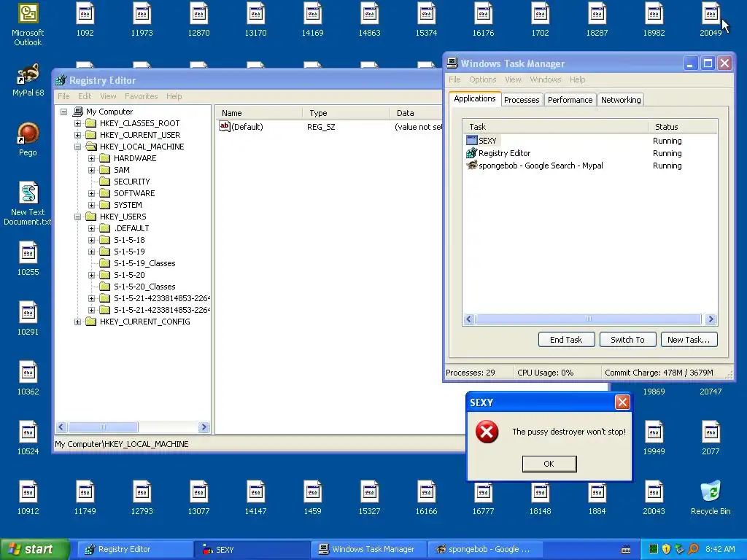Click the security shield tray icon
Screen dimensions: 747x560
(x=667, y=549)
